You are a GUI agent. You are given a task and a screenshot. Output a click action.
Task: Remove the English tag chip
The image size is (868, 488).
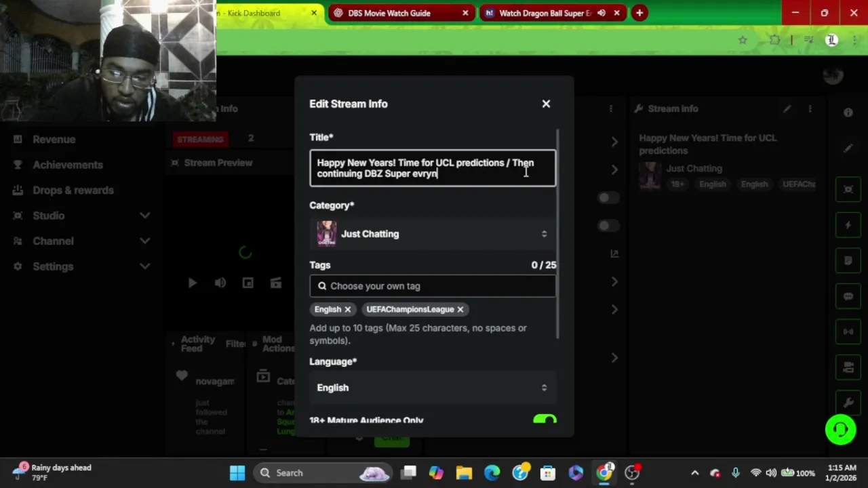tap(347, 309)
